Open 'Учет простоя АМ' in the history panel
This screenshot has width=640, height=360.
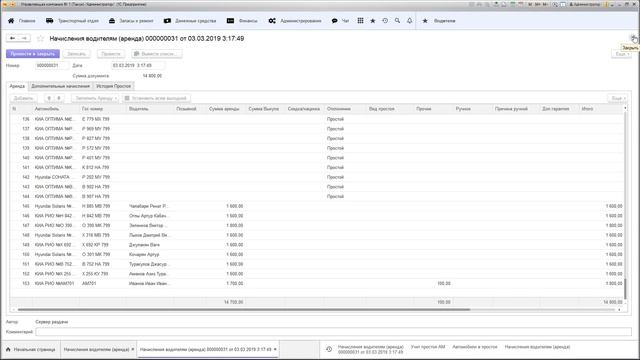428,347
